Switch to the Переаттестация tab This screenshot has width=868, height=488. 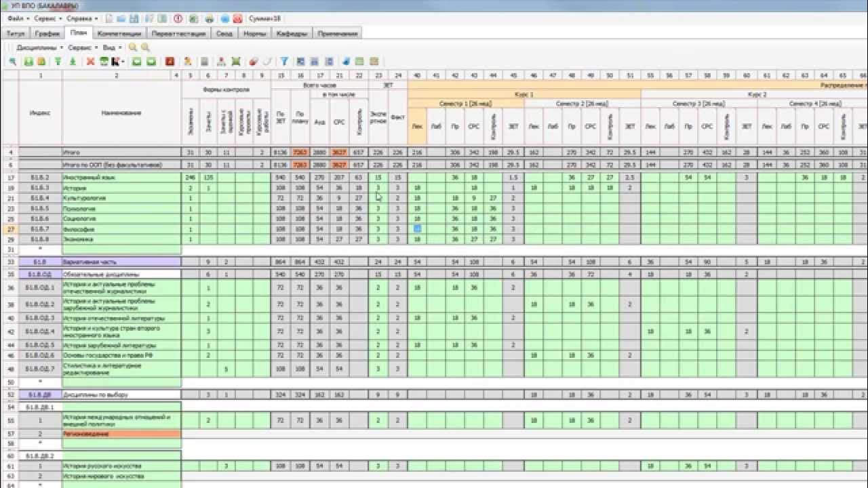pos(179,33)
